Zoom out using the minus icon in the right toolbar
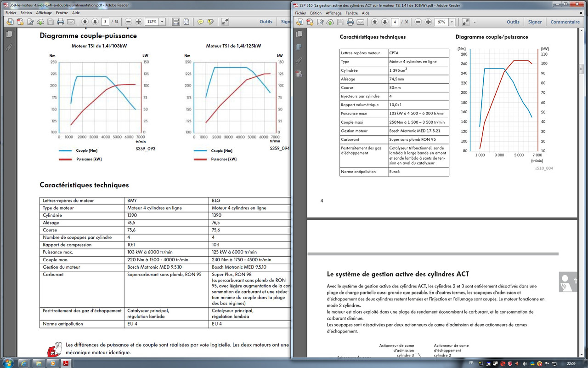The width and height of the screenshot is (588, 368). [418, 22]
